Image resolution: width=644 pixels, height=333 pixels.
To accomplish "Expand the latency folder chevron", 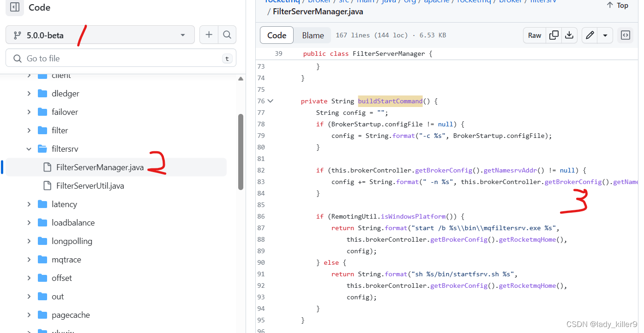I will [x=29, y=204].
